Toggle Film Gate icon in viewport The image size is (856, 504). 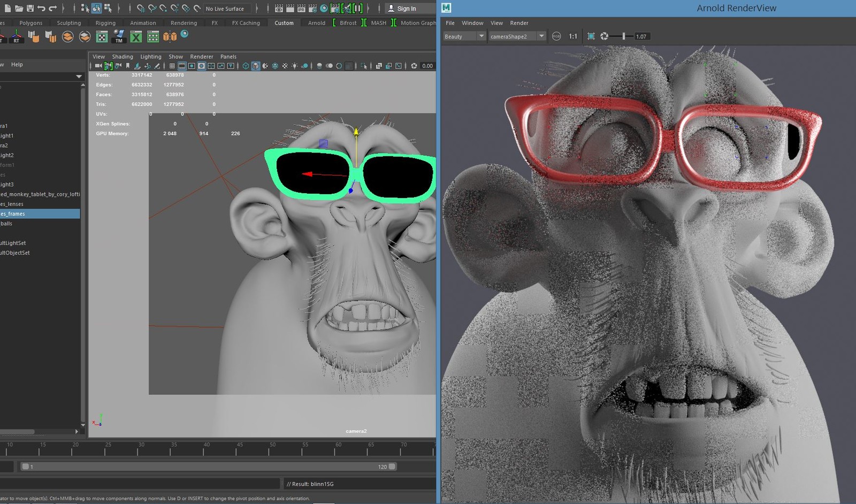(x=182, y=66)
